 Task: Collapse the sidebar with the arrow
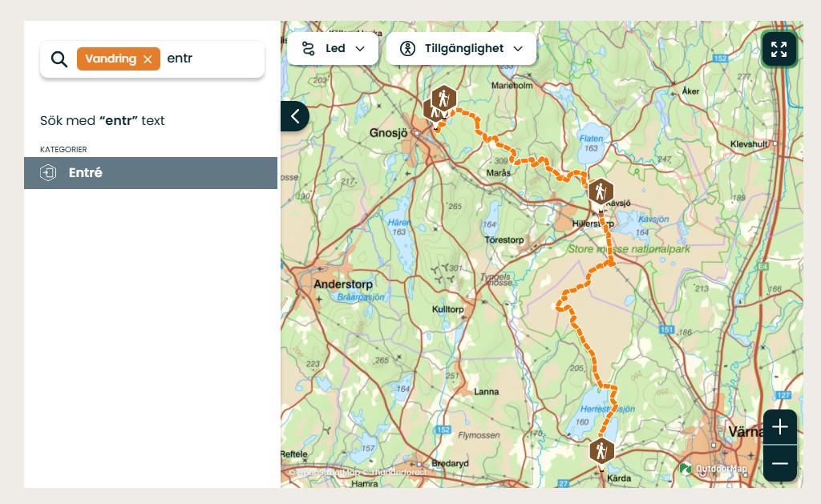click(294, 116)
